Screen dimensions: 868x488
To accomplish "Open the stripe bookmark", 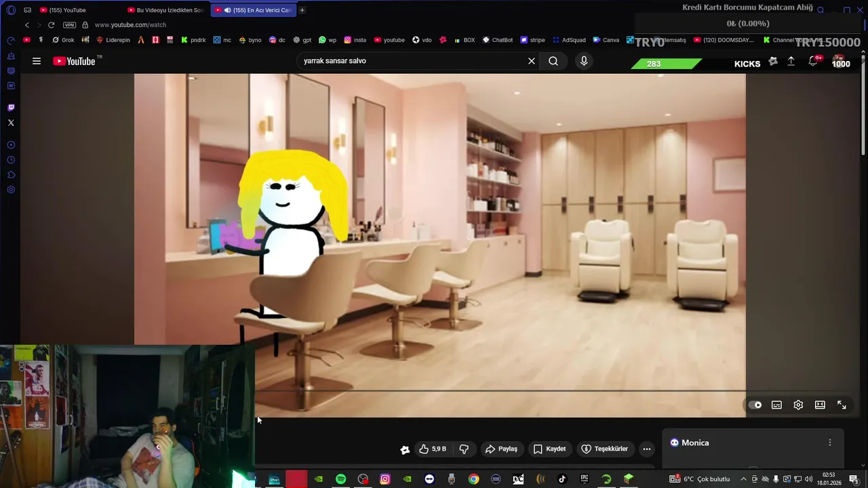I will [x=532, y=40].
